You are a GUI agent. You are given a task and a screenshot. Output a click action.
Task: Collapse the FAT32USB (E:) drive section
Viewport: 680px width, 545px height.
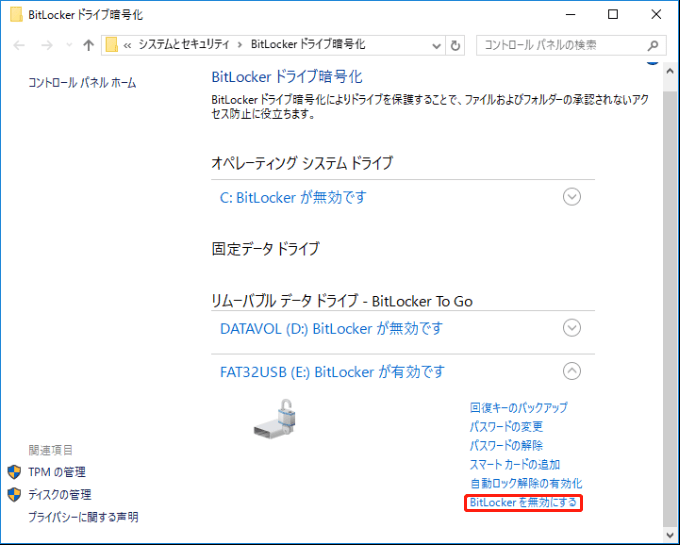coord(572,371)
